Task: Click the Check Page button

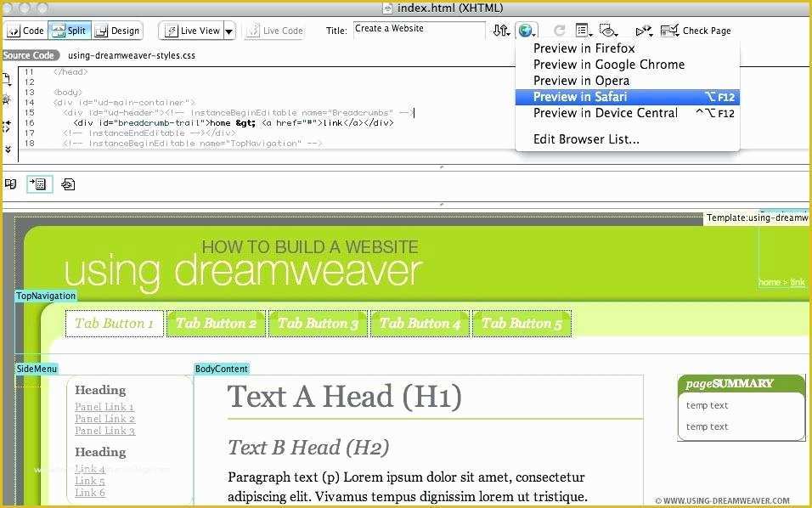Action: [x=696, y=31]
